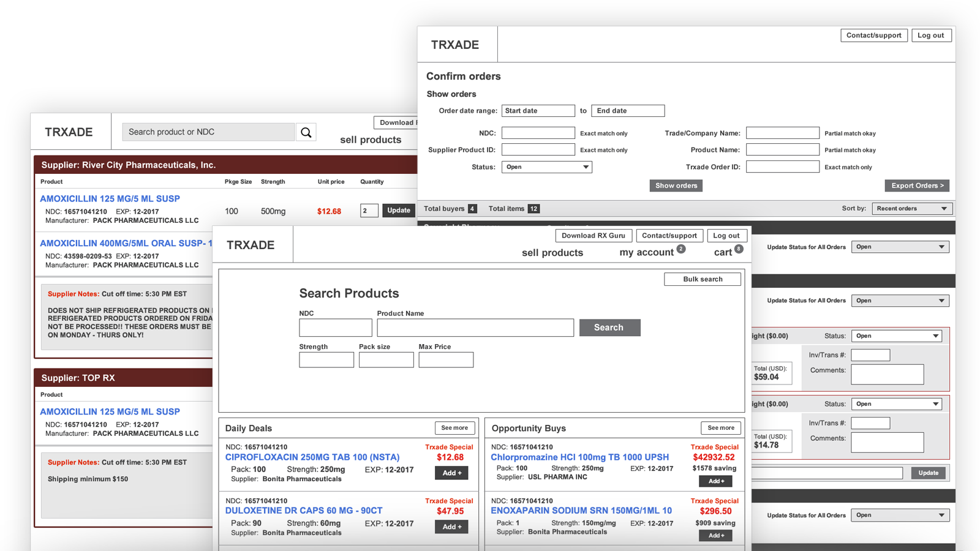Click the Bulk search button
The width and height of the screenshot is (980, 551).
(703, 279)
